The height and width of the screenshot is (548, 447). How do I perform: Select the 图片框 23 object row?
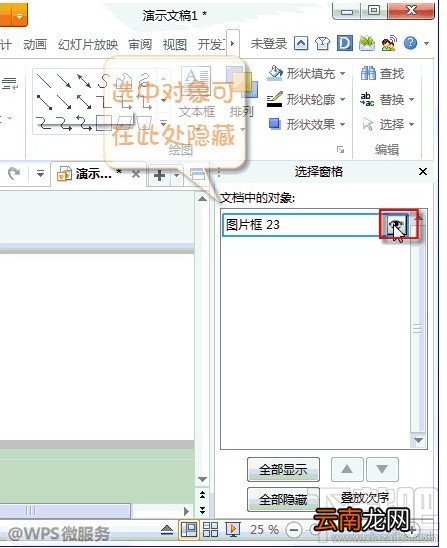pyautogui.click(x=315, y=225)
